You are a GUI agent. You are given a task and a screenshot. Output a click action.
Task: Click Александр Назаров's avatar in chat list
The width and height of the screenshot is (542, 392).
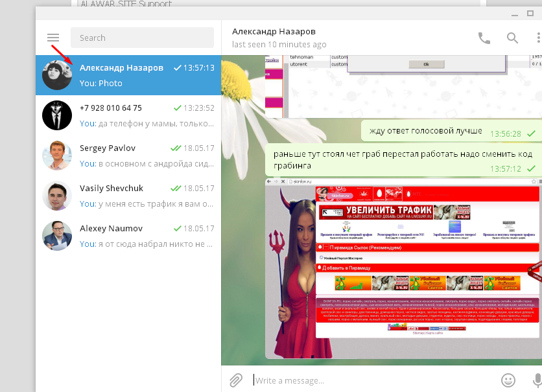[x=57, y=75]
